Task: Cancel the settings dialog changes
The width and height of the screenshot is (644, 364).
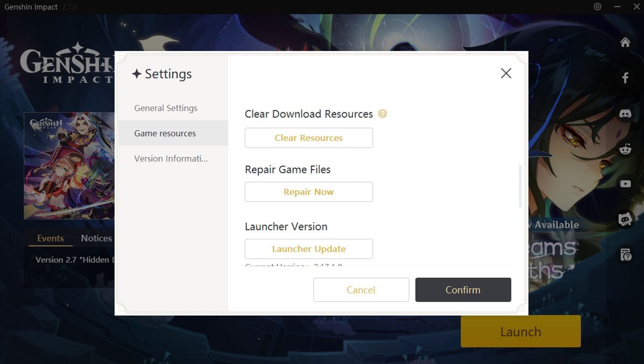Action: click(361, 290)
